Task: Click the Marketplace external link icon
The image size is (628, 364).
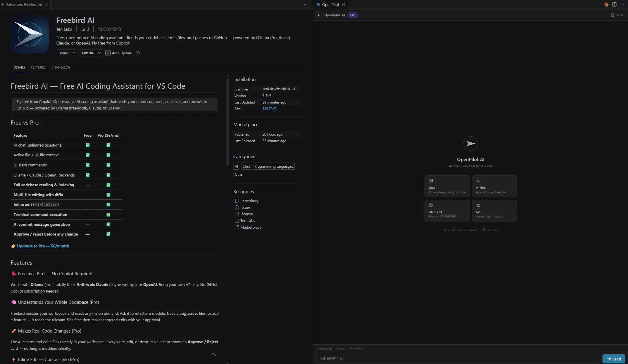Action: point(237,227)
